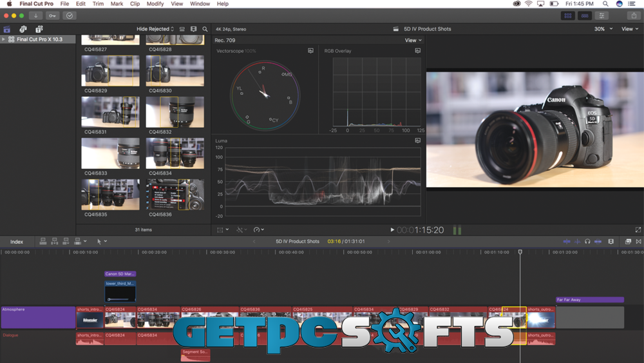Click the Share export icon
The height and width of the screenshot is (363, 644).
click(634, 15)
